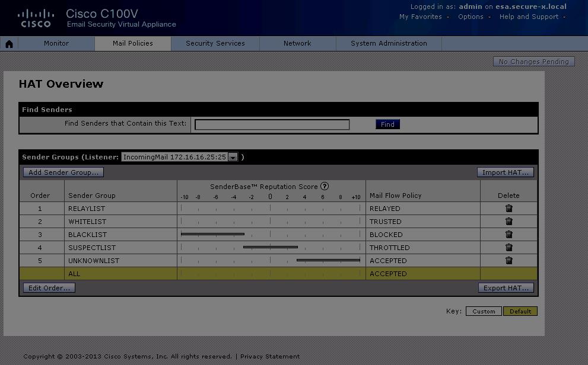This screenshot has height=365, width=588.
Task: Click Import HAT button
Action: click(x=505, y=172)
